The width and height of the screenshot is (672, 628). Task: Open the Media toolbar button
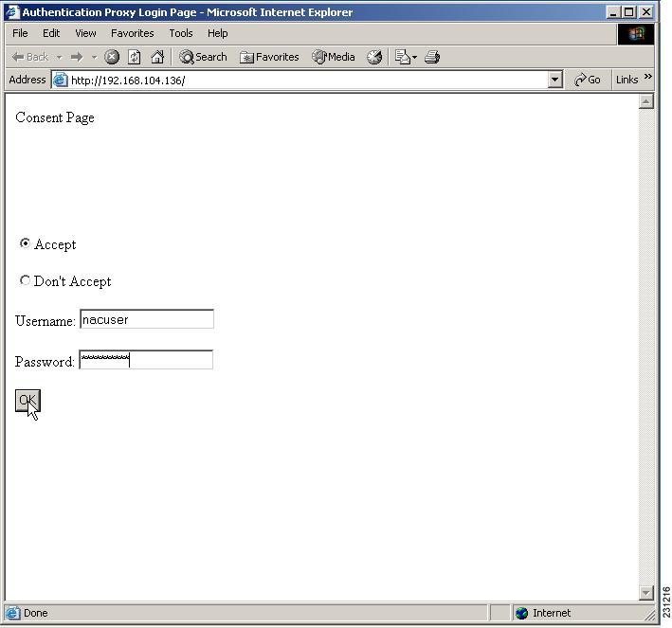[x=334, y=57]
